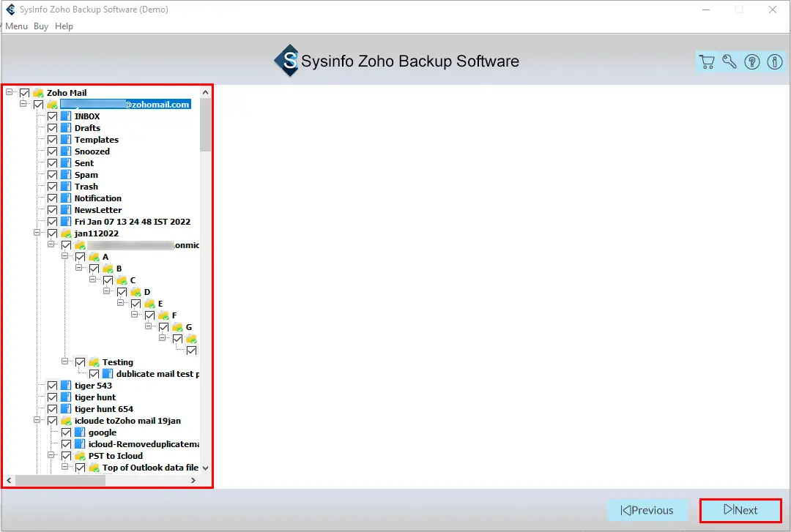791x532 pixels.
Task: Collapse the PST to Icloud node
Action: coord(51,455)
